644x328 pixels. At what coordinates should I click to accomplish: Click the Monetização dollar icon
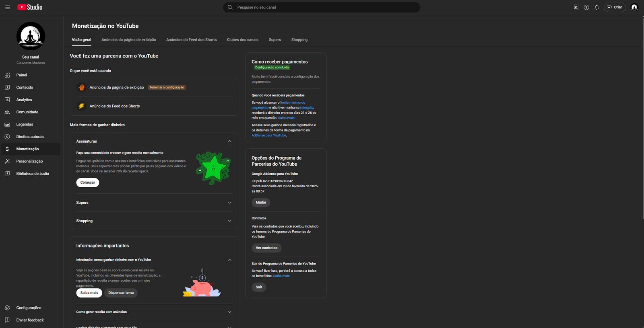point(7,149)
